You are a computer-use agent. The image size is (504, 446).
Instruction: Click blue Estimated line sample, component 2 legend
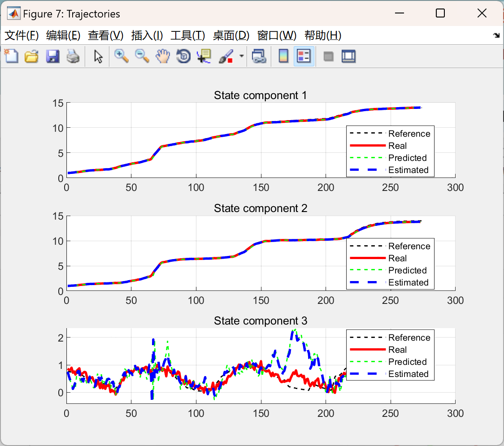point(368,282)
